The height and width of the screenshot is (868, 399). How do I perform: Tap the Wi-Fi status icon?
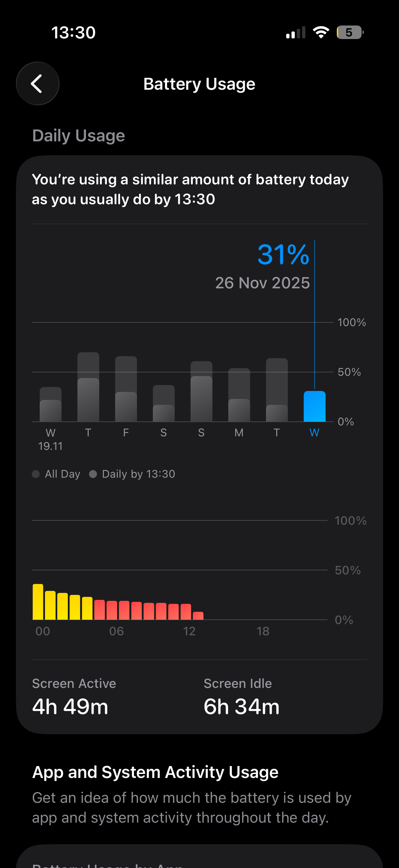pyautogui.click(x=321, y=32)
